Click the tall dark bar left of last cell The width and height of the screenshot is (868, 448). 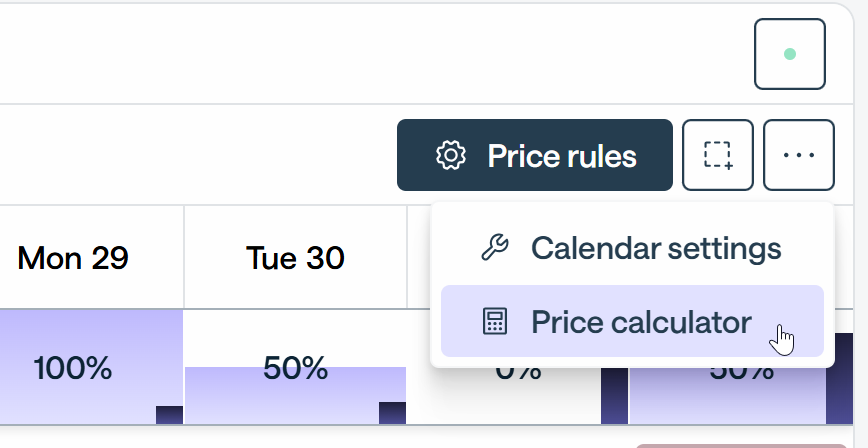coord(614,396)
